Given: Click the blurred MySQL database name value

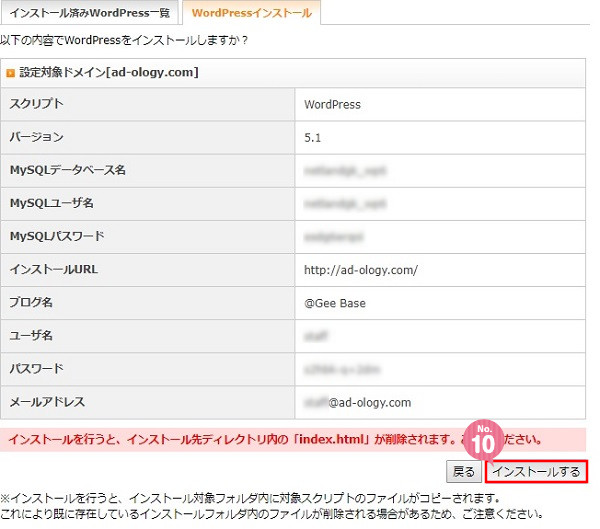Looking at the screenshot, I should coord(345,171).
